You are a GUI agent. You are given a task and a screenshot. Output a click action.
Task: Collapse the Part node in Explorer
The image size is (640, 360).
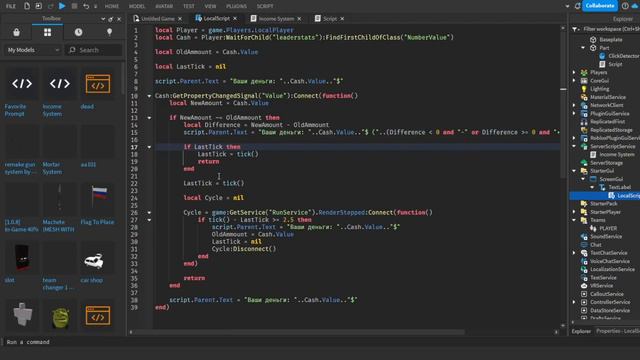[583, 48]
